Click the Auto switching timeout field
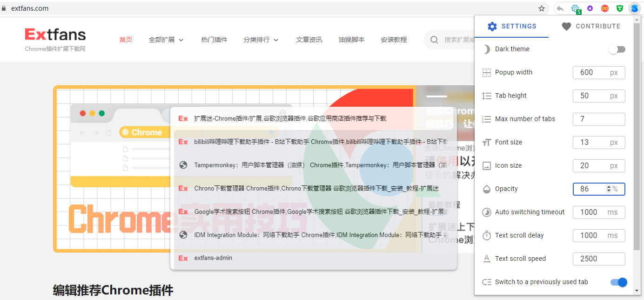Screen dimensions: 644x300 point(599,212)
